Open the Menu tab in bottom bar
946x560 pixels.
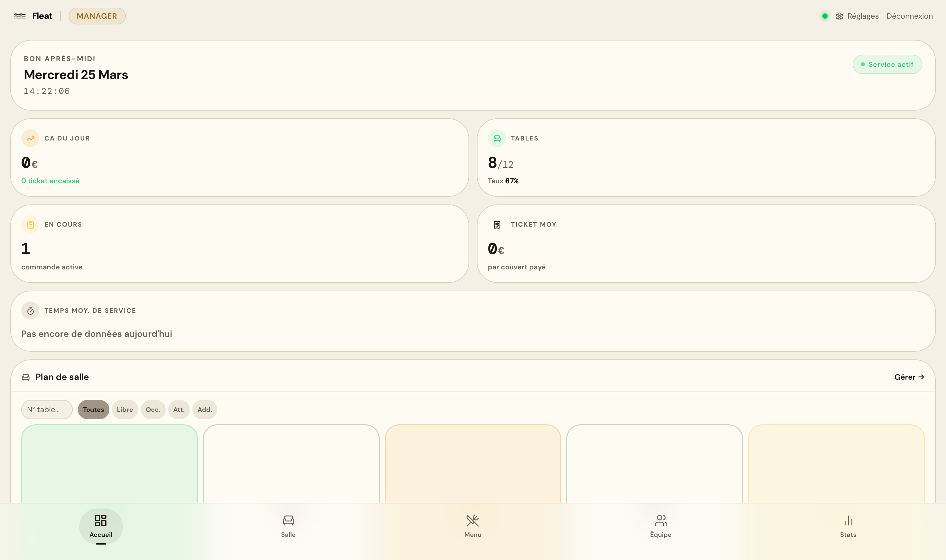click(x=472, y=526)
